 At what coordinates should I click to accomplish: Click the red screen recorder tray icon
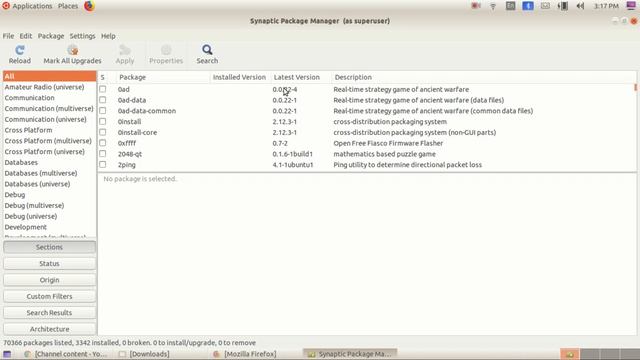(476, 6)
